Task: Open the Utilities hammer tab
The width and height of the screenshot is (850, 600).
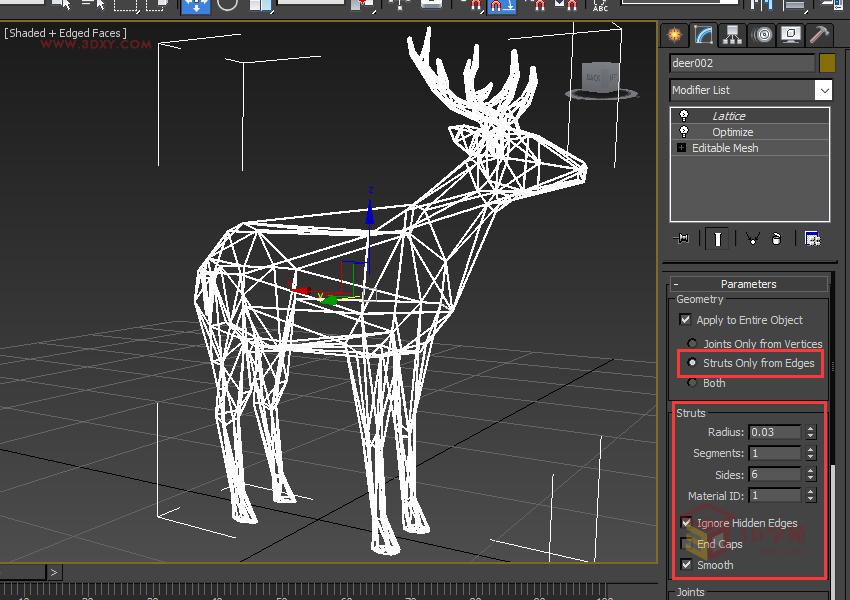Action: [x=820, y=35]
